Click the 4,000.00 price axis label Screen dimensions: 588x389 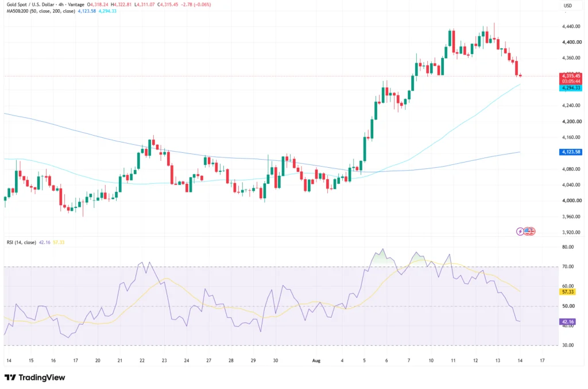tap(572, 201)
